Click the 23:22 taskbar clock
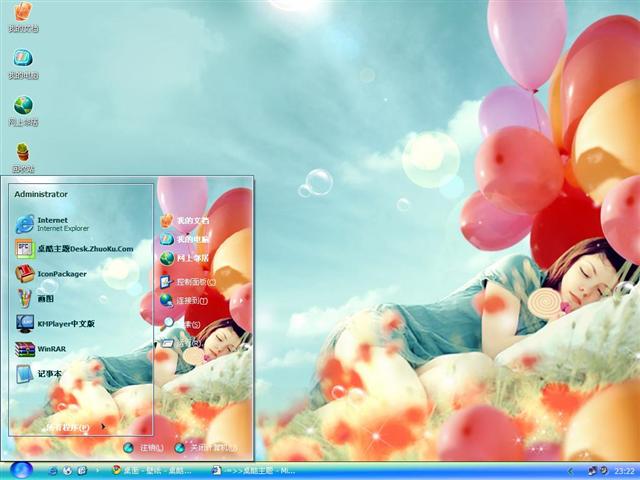This screenshot has width=640, height=480. (x=624, y=471)
